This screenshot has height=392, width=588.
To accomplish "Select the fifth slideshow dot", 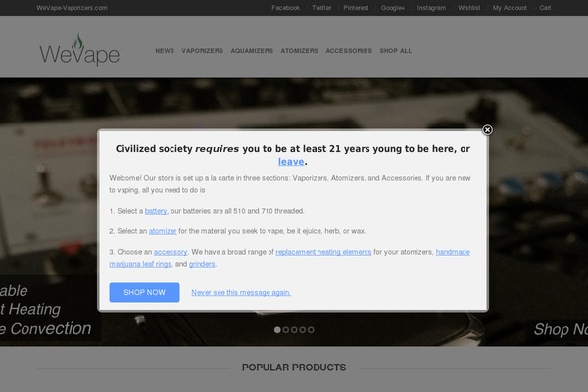I will (x=311, y=330).
